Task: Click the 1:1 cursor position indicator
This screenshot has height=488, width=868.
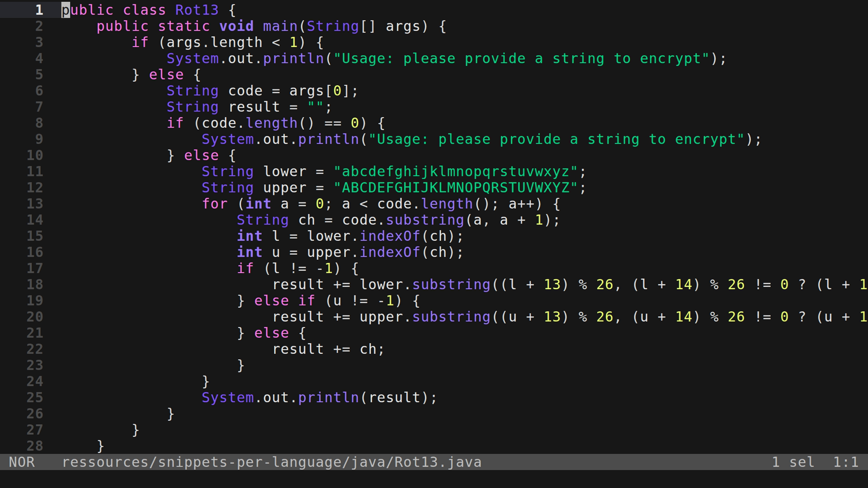Action: pyautogui.click(x=845, y=462)
